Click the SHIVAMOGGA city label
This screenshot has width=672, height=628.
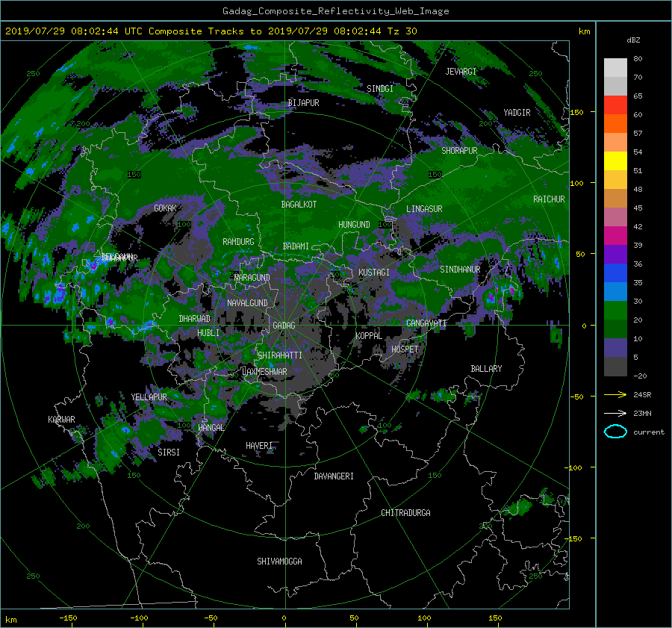click(x=279, y=562)
